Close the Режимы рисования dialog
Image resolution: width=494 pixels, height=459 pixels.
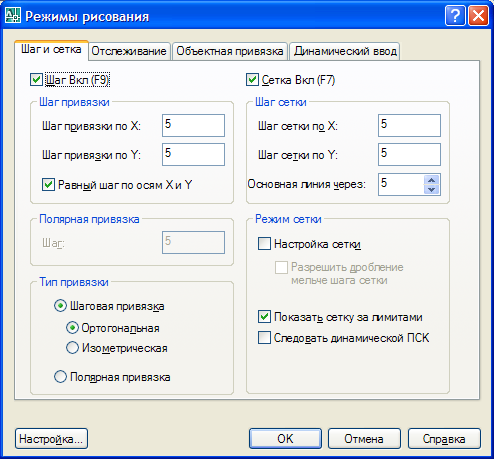[x=478, y=16]
